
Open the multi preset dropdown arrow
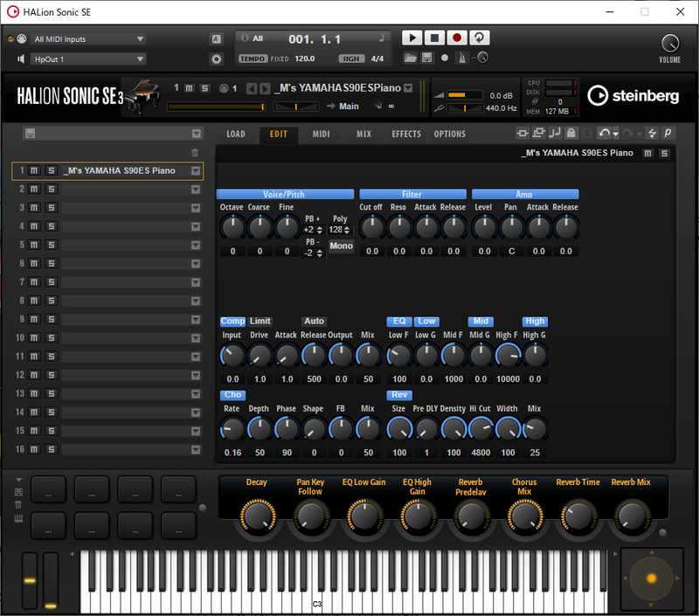click(196, 134)
